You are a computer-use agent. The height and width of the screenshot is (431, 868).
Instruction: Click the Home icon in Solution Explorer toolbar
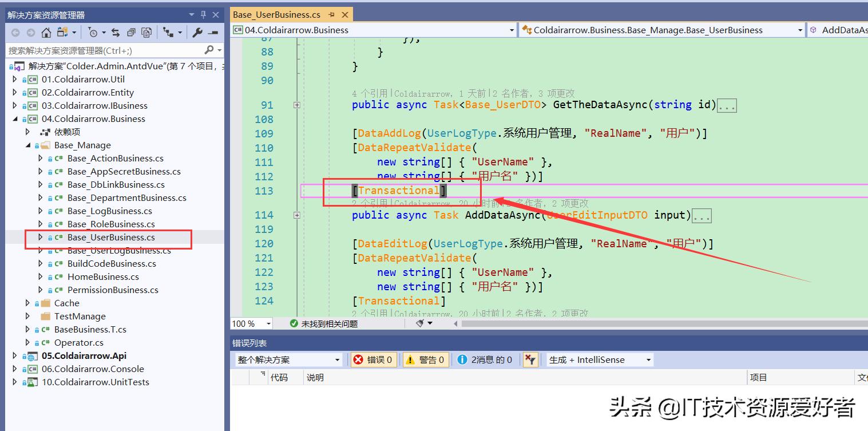[x=46, y=32]
